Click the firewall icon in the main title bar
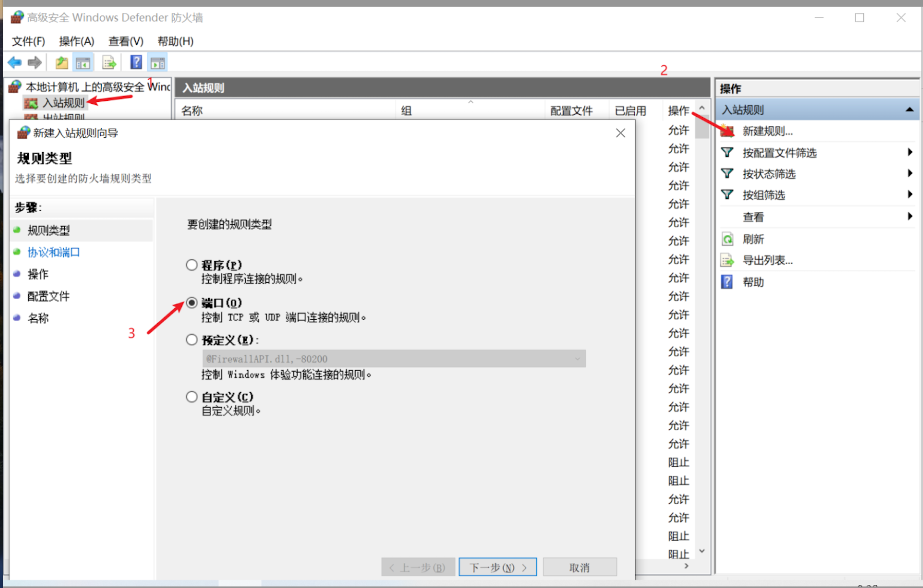Screen dimensions: 923x588 tap(17, 17)
